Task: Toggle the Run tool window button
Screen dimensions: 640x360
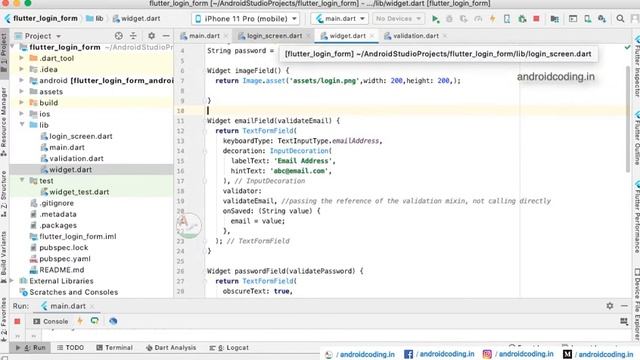Action: point(30,348)
